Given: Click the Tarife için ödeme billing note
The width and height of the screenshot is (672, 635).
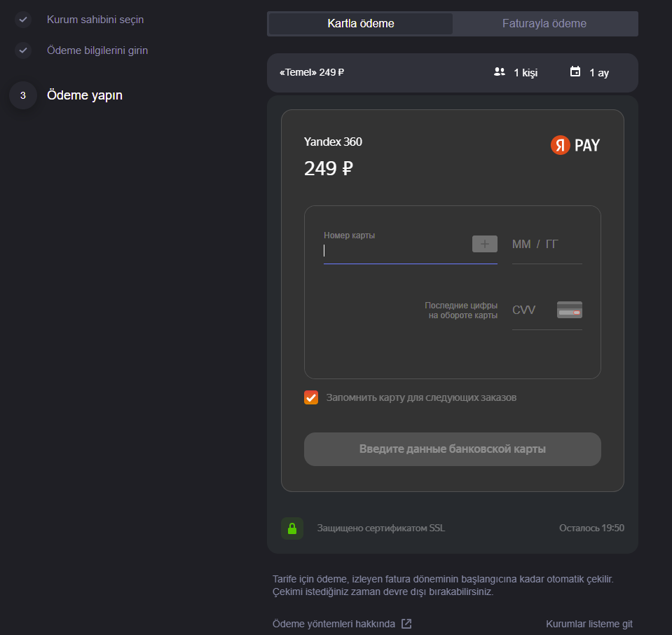Looking at the screenshot, I should [443, 585].
